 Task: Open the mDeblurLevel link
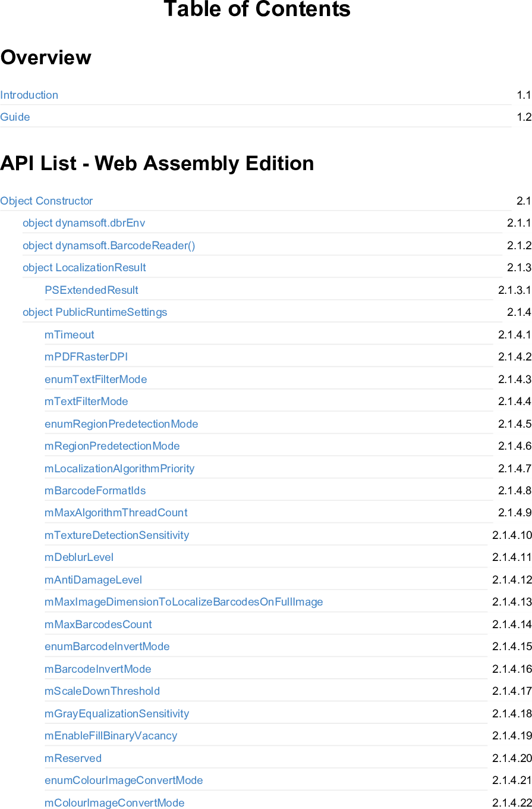79,557
